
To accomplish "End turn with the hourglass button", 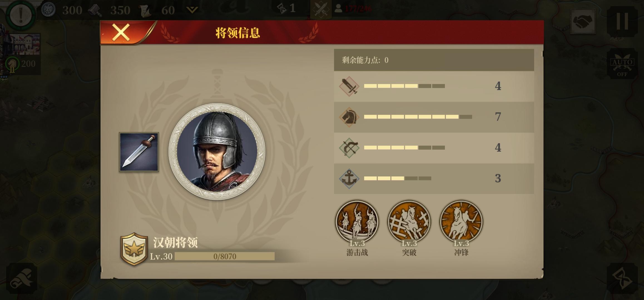I will pyautogui.click(x=622, y=278).
